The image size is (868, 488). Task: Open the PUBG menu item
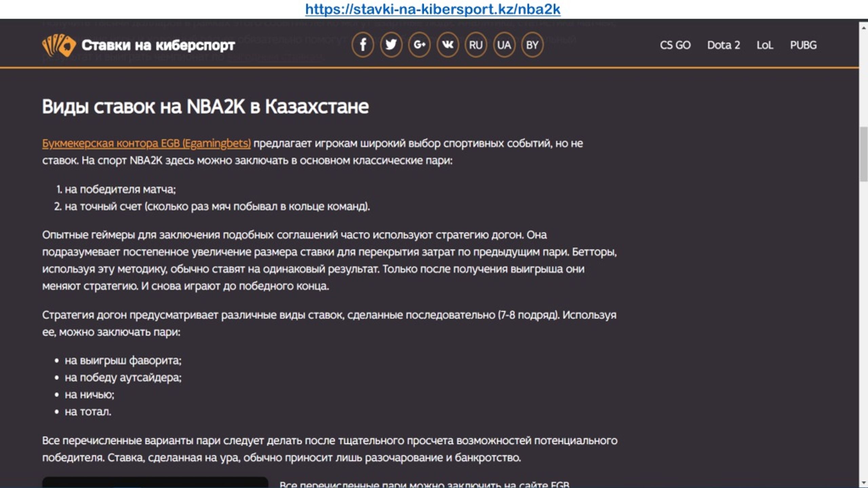coord(803,45)
